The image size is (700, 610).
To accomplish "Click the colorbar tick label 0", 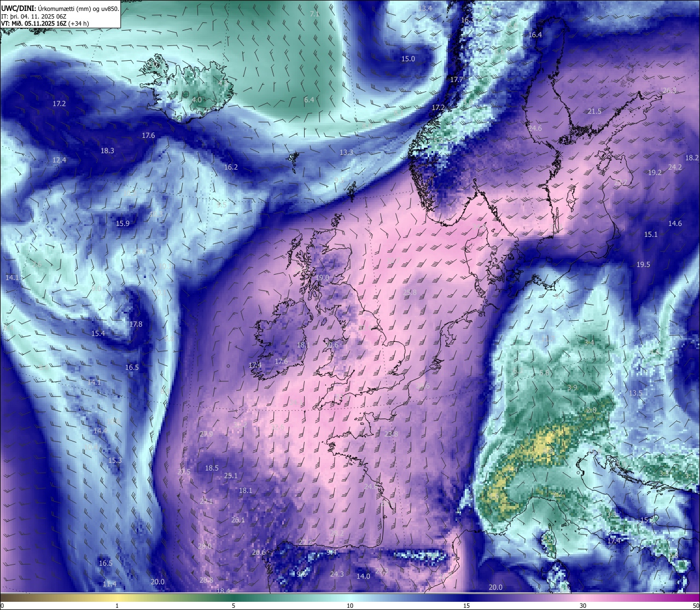I will (x=2, y=606).
